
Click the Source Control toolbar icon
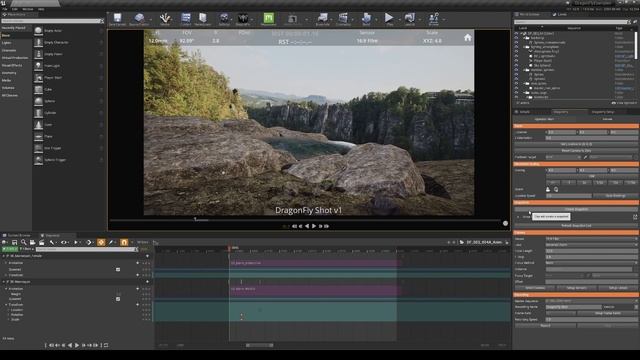139,18
